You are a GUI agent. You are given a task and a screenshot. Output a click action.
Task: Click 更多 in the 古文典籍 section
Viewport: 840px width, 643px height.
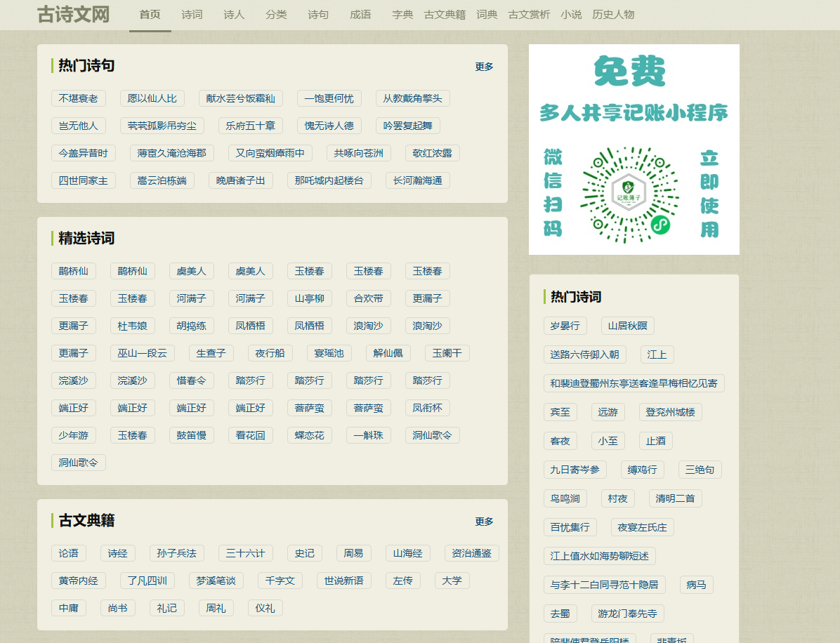point(484,522)
